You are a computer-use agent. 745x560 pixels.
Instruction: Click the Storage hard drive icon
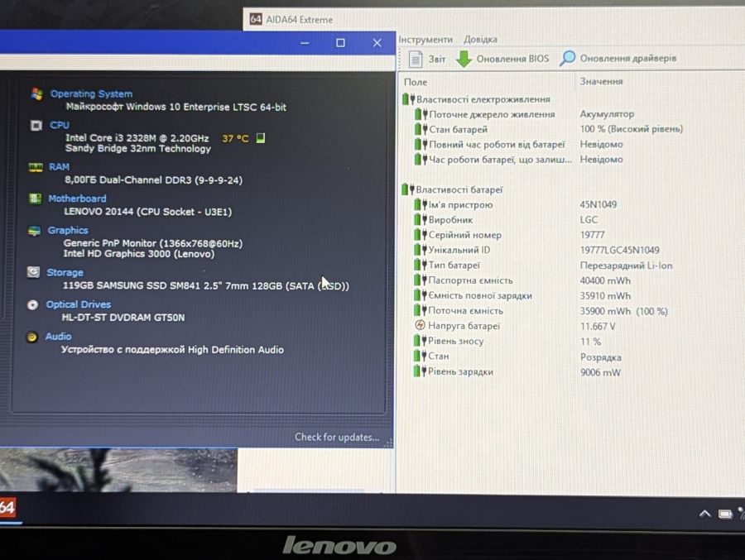click(x=33, y=272)
